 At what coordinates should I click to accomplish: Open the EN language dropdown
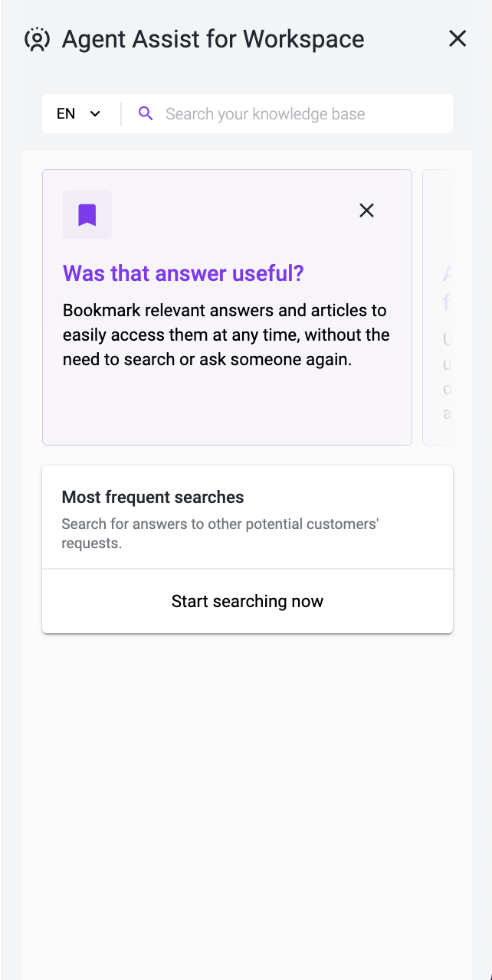point(79,114)
